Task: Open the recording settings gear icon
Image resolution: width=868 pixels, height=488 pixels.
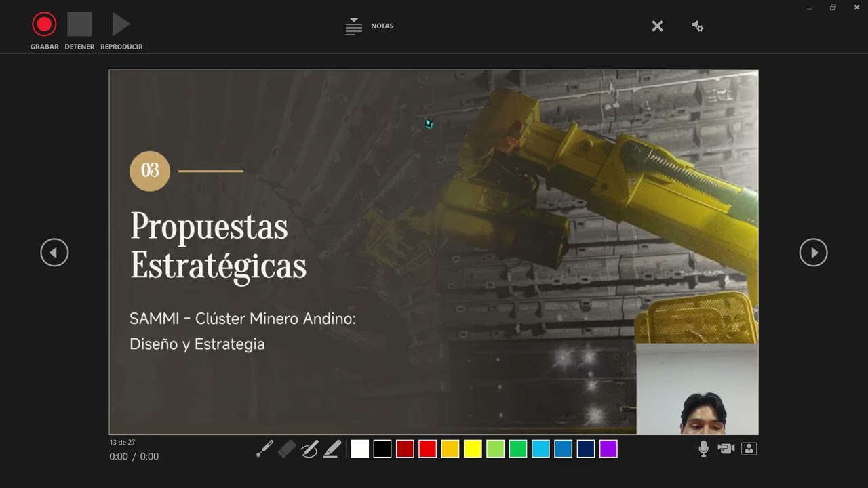Action: point(697,26)
